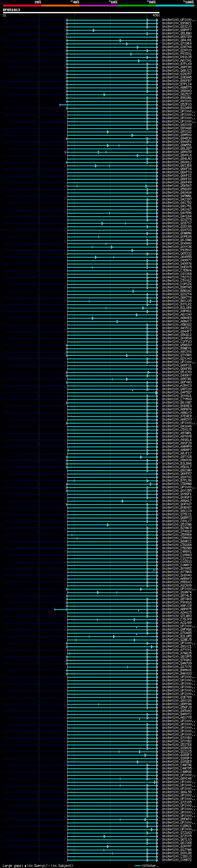Click the red below-20% legend segment
Viewport: 197px width, 868px height.
[22, 6]
